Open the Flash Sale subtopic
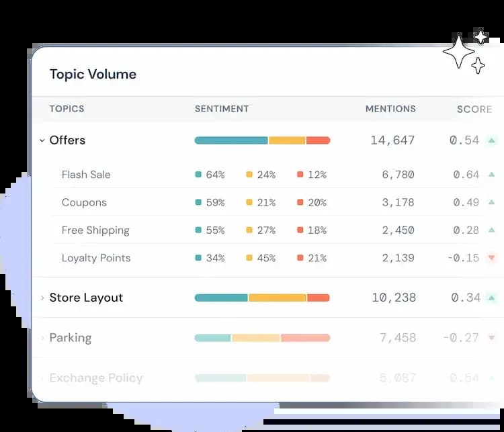Image resolution: width=504 pixels, height=432 pixels. pyautogui.click(x=86, y=175)
